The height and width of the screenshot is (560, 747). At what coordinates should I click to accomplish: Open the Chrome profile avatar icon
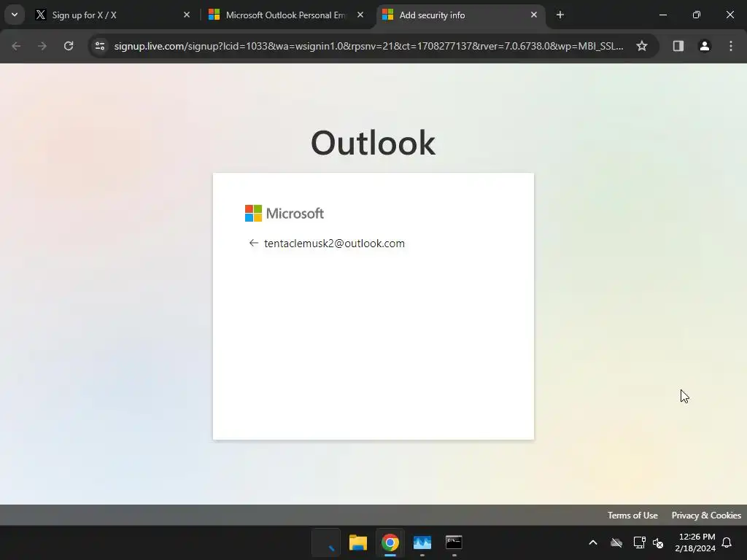705,46
